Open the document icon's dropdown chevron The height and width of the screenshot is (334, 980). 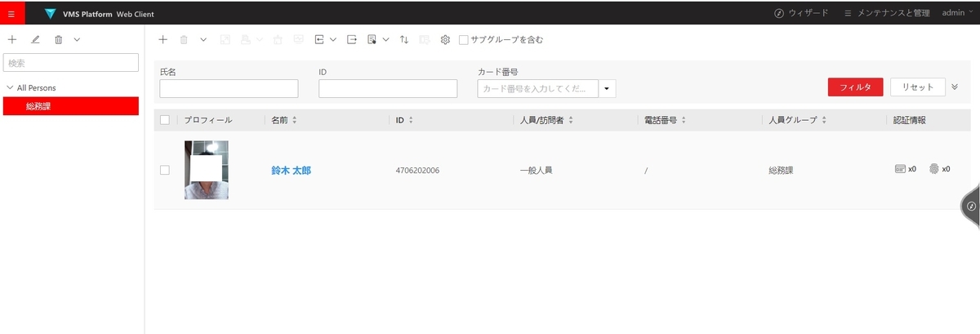[385, 39]
